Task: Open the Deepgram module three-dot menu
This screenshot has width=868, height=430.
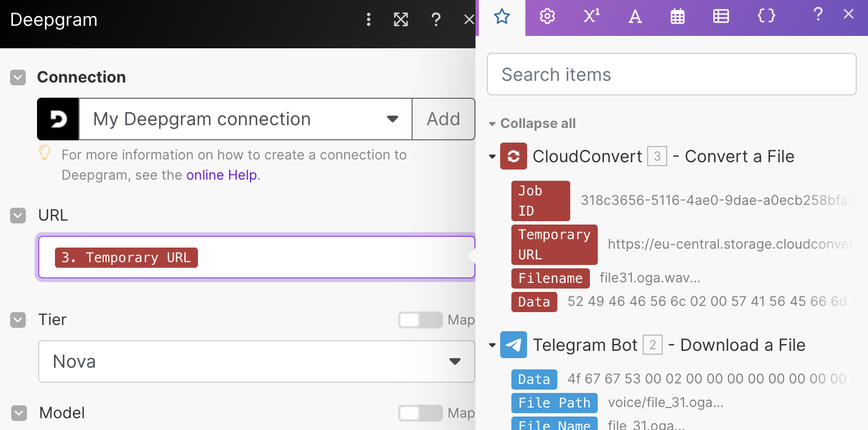Action: (x=368, y=20)
